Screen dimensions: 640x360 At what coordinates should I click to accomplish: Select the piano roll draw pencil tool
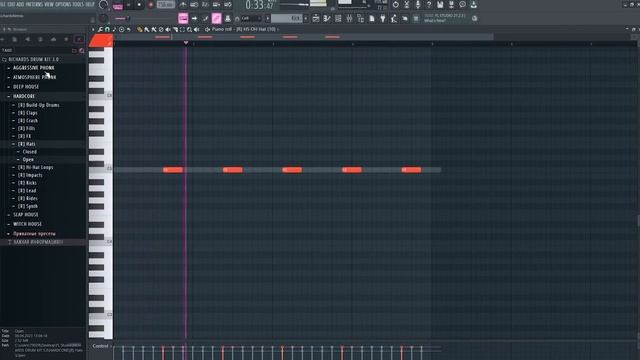140,29
